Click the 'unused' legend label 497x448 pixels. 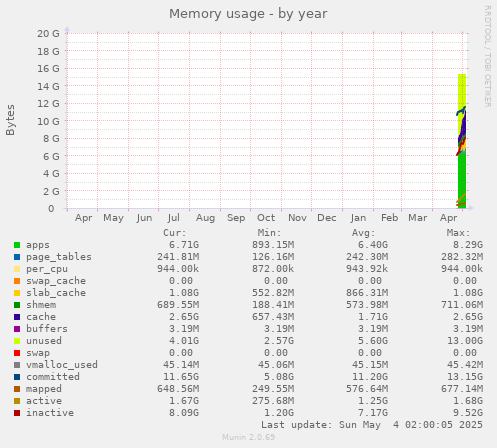tap(44, 341)
